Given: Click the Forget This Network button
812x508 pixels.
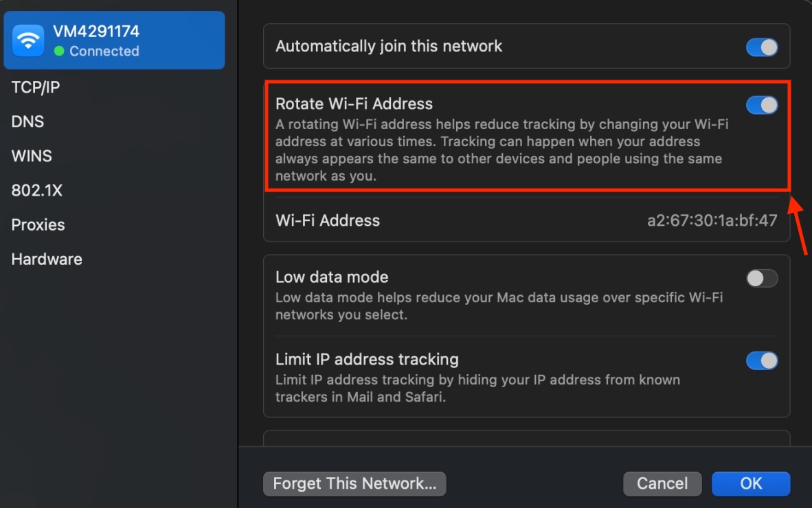Looking at the screenshot, I should click(x=354, y=483).
